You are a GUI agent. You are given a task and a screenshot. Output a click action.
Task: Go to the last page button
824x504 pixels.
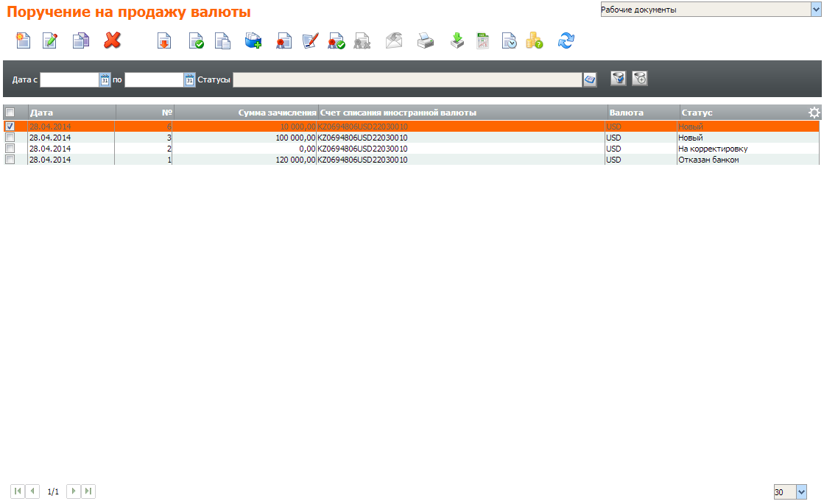[x=88, y=491]
